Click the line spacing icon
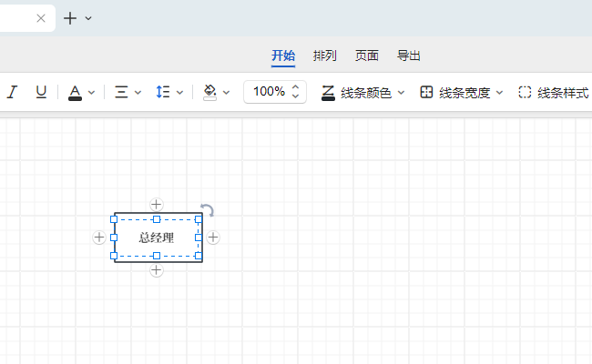The width and height of the screenshot is (592, 364). coord(163,92)
